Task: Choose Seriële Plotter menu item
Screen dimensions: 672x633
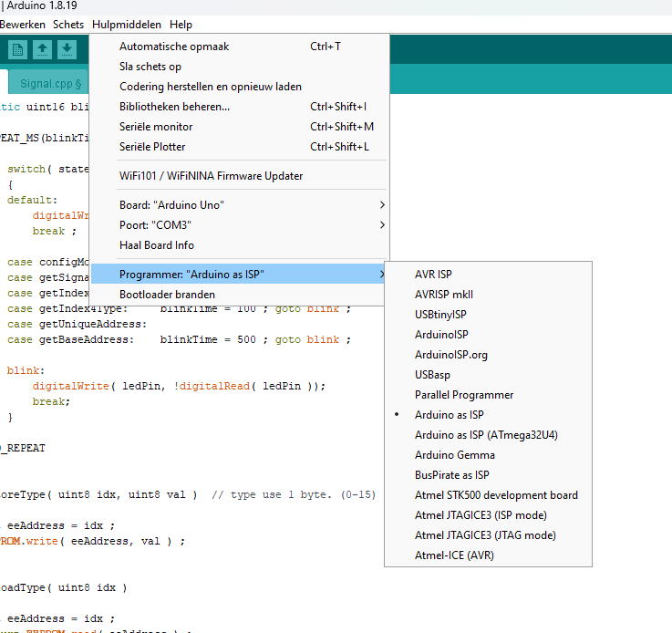Action: coord(152,147)
